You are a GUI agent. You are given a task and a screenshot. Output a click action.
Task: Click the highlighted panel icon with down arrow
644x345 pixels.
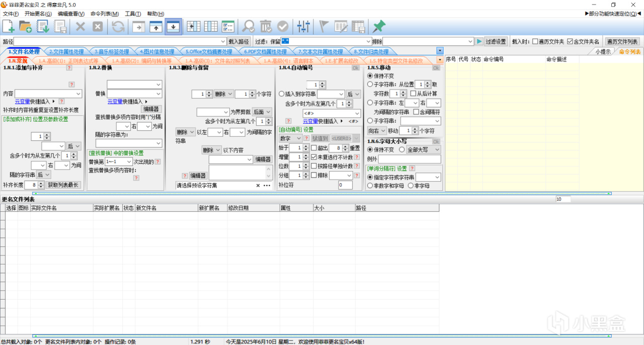(x=174, y=26)
